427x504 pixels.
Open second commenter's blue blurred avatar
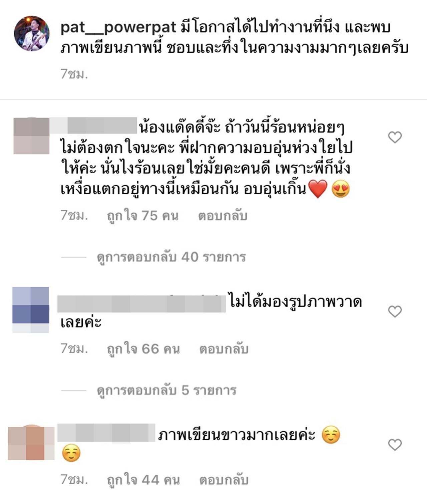(31, 310)
